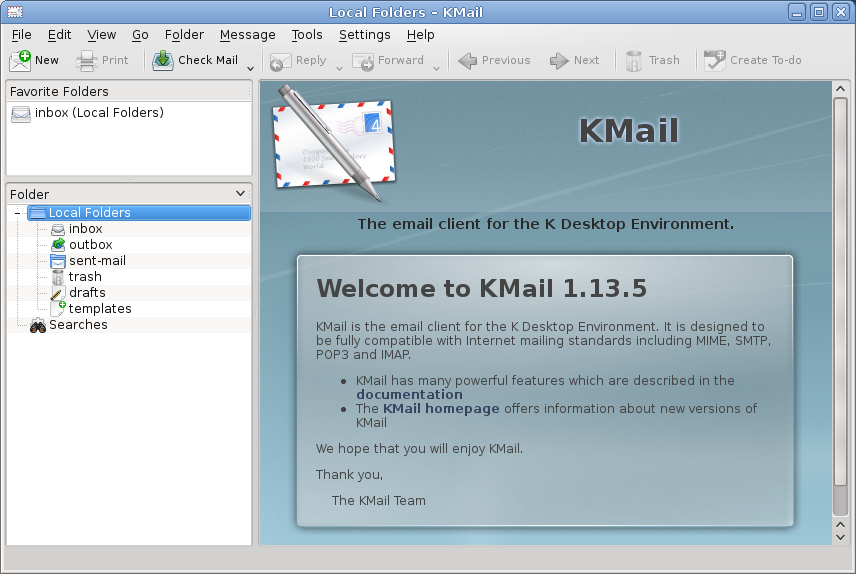The image size is (856, 574).
Task: Open the View menu
Action: [x=102, y=35]
